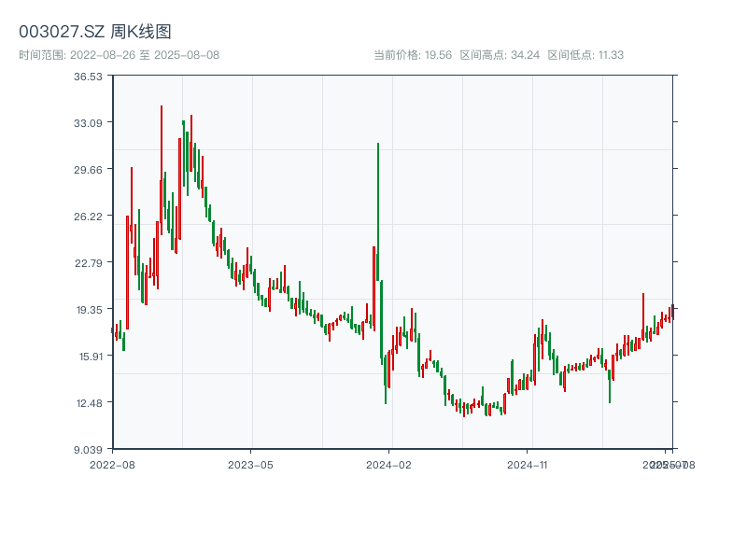Click the x-axis date label 2023-05
747x560 pixels.
coord(250,465)
